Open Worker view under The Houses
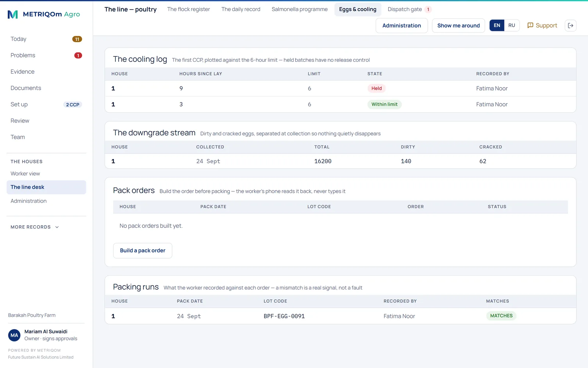 click(46, 174)
